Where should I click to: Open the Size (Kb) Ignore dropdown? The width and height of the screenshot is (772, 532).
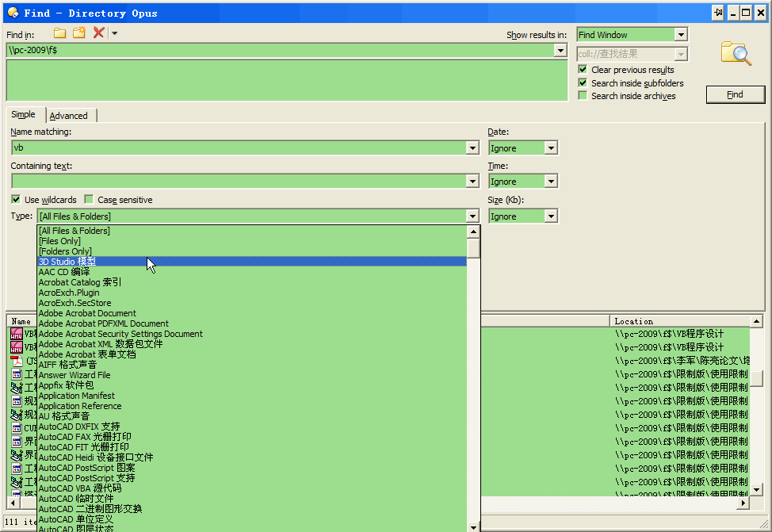(551, 216)
